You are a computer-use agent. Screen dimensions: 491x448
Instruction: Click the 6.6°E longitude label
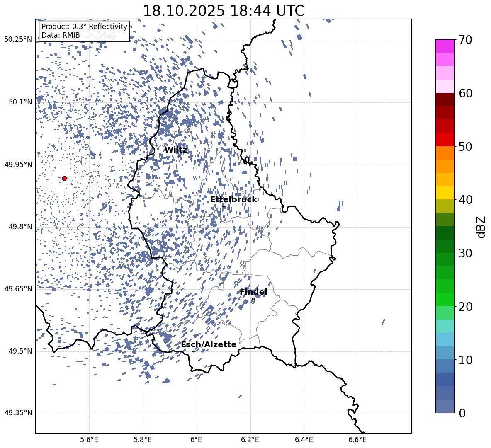(x=357, y=440)
